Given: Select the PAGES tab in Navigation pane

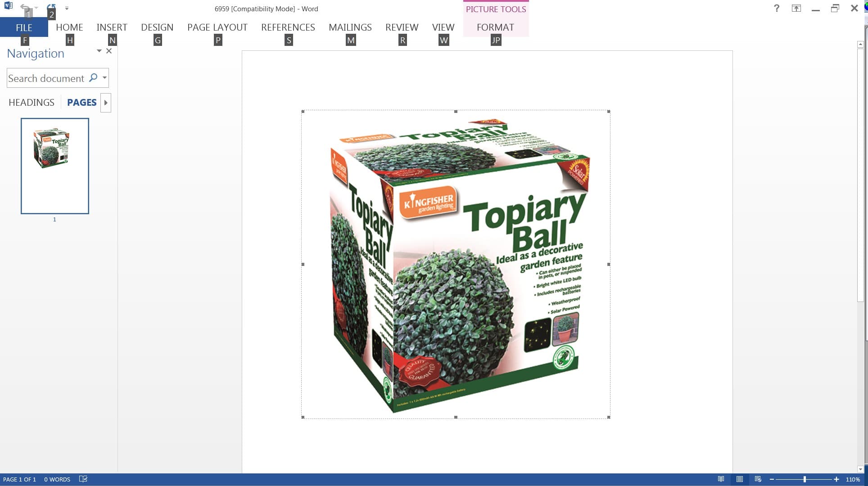Looking at the screenshot, I should click(x=82, y=103).
